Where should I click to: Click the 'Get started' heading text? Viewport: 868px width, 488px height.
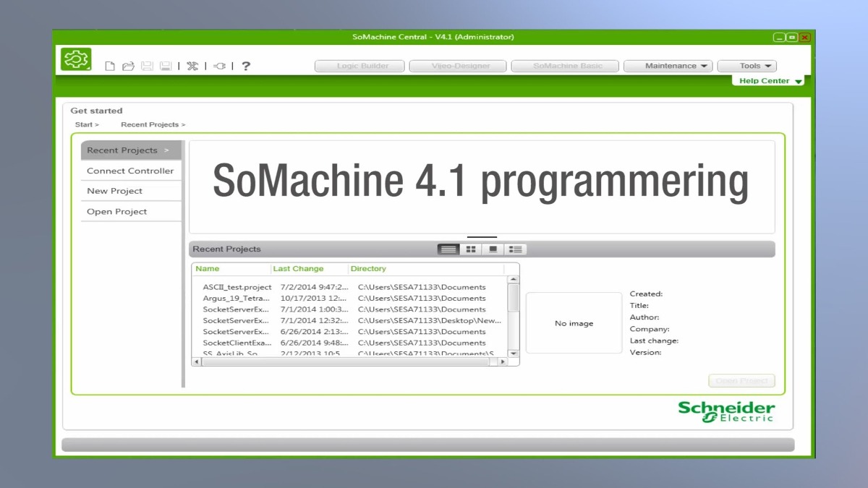(x=96, y=111)
